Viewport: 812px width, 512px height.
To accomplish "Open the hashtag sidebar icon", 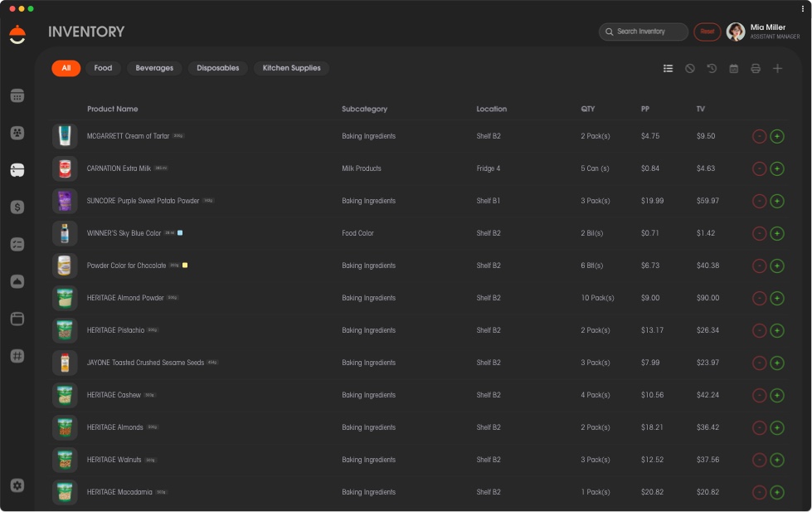I will (17, 356).
